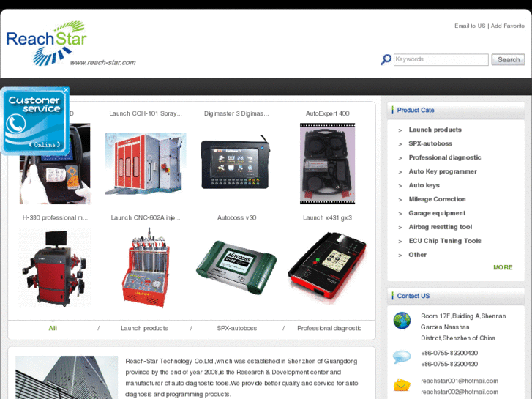Image resolution: width=532 pixels, height=399 pixels.
Task: Click the AutoExpert 400 title link
Action: coord(327,113)
